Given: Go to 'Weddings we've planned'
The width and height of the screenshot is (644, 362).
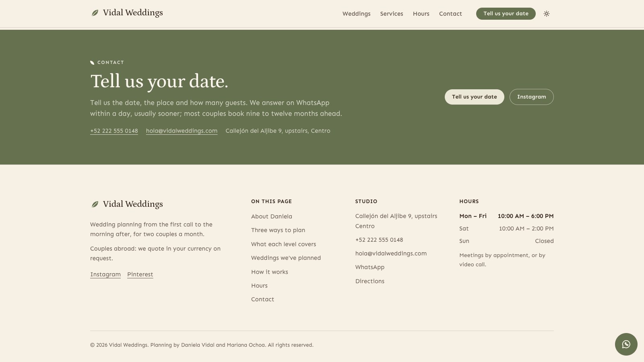Looking at the screenshot, I should click(286, 258).
